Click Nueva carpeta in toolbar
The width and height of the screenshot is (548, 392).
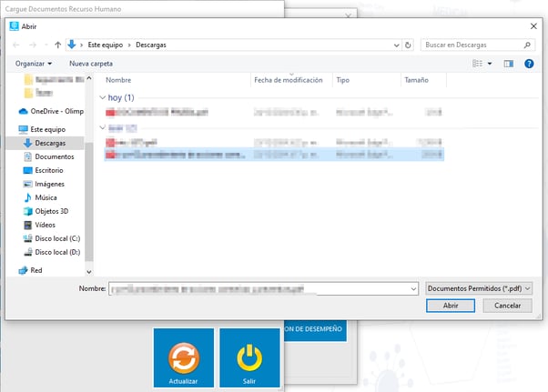tap(91, 64)
